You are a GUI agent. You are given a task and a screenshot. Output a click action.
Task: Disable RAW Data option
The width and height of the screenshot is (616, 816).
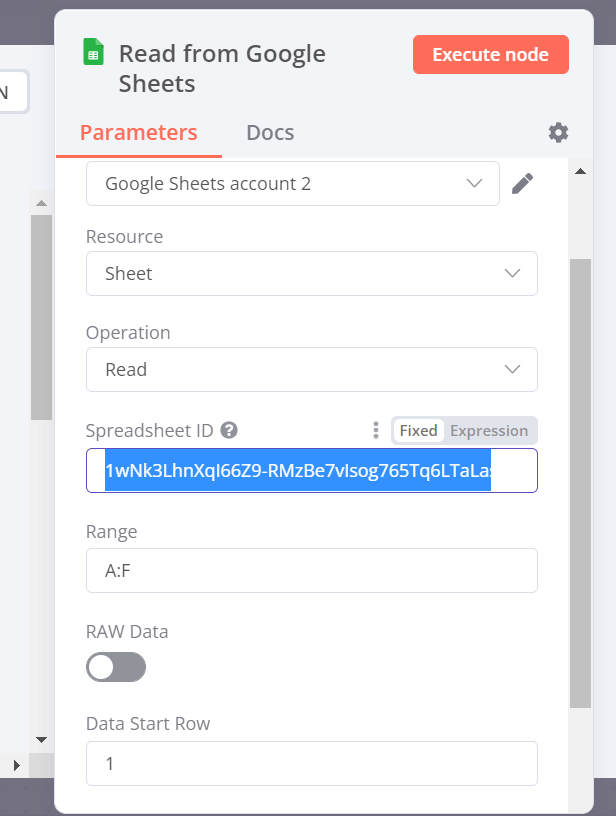tap(115, 667)
